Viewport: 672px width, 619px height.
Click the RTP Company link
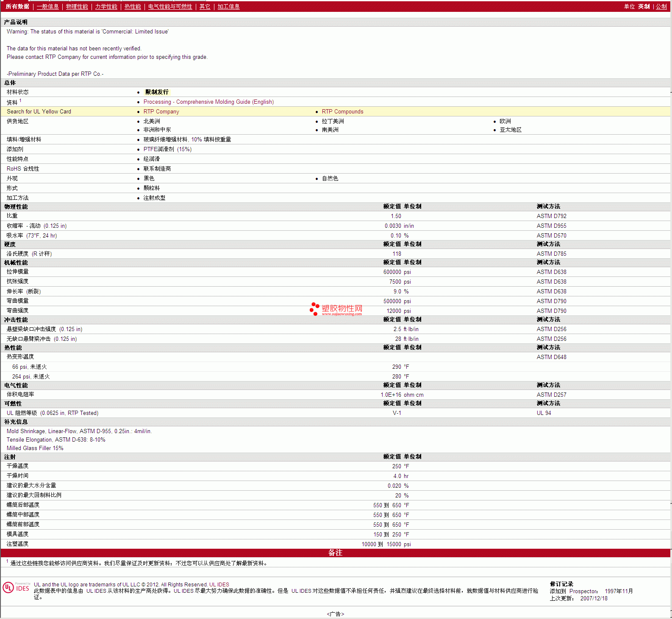point(161,111)
